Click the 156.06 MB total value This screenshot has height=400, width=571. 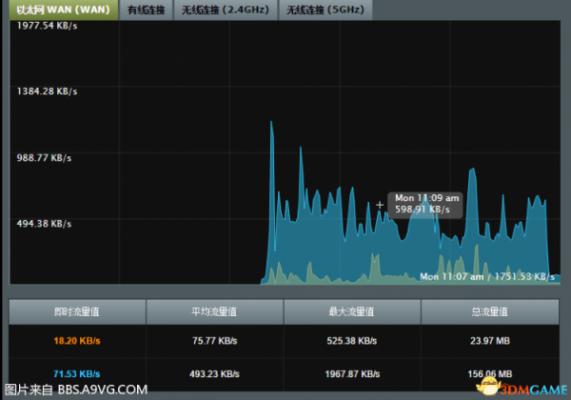pos(490,374)
